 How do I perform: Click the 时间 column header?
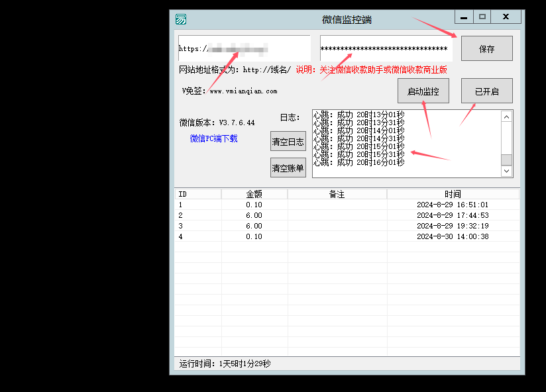click(x=453, y=194)
